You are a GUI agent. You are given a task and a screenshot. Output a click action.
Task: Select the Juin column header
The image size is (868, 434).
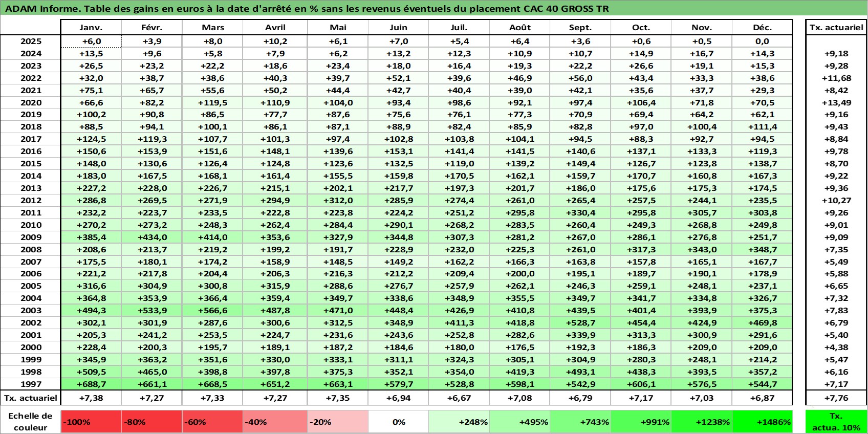399,28
